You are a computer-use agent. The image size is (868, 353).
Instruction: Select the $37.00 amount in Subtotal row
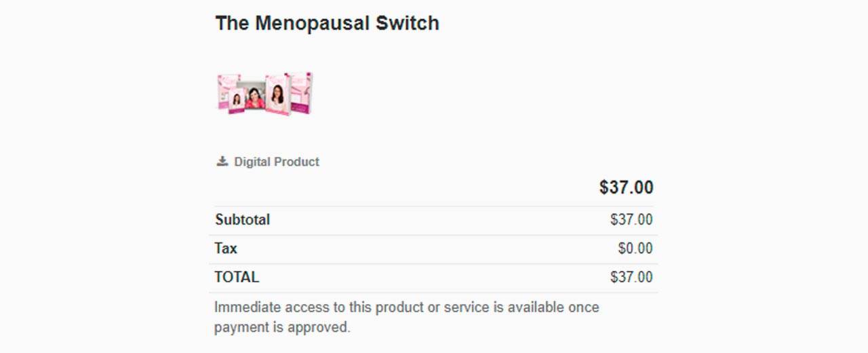pyautogui.click(x=631, y=220)
